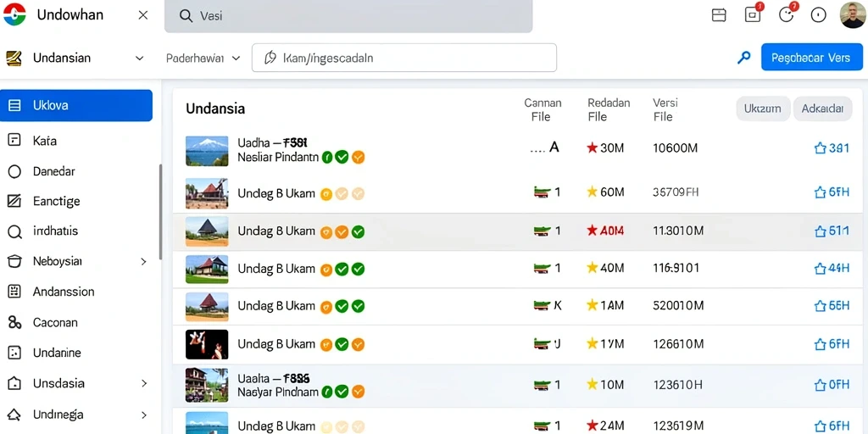
Task: Expand the Neboysiai sidebar section
Action: coord(143,261)
